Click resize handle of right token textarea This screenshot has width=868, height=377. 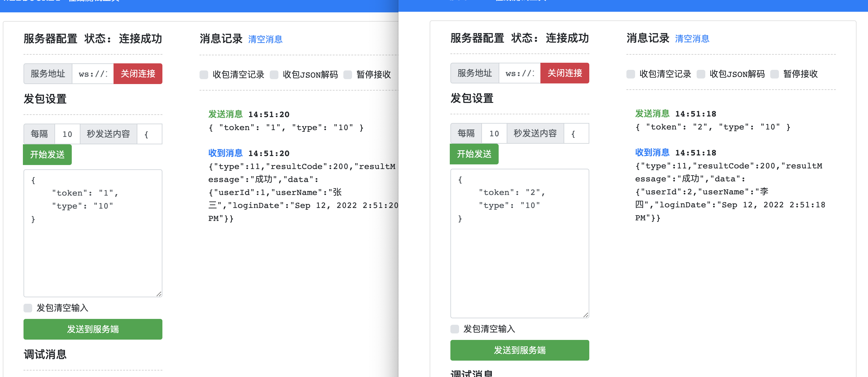tap(586, 315)
